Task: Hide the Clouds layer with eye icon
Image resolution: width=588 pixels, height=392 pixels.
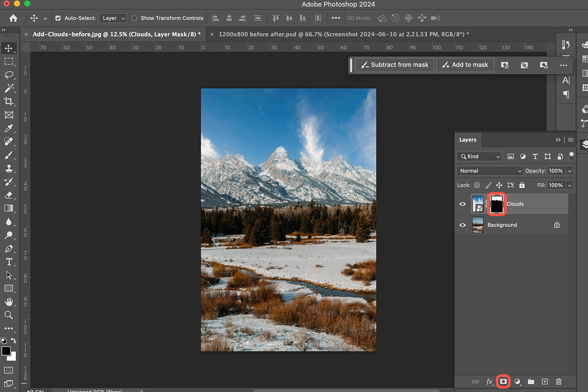Action: click(462, 204)
